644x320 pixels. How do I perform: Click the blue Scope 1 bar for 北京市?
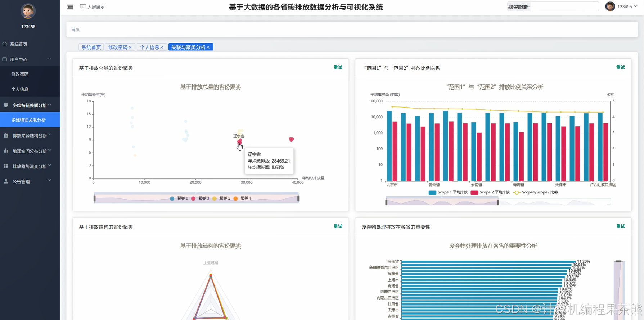(x=389, y=146)
